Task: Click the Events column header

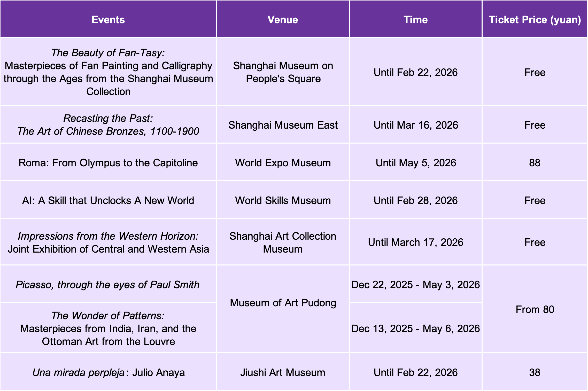Action: [x=109, y=19]
